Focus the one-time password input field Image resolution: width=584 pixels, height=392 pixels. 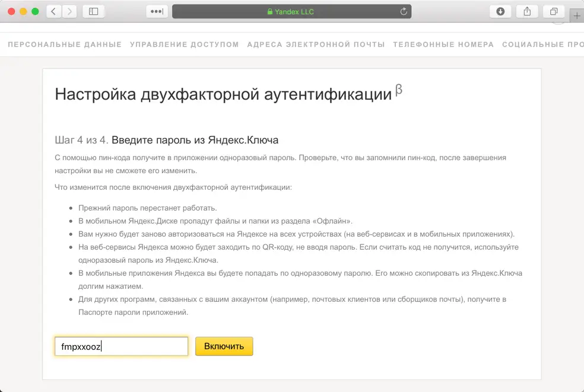[x=121, y=346]
